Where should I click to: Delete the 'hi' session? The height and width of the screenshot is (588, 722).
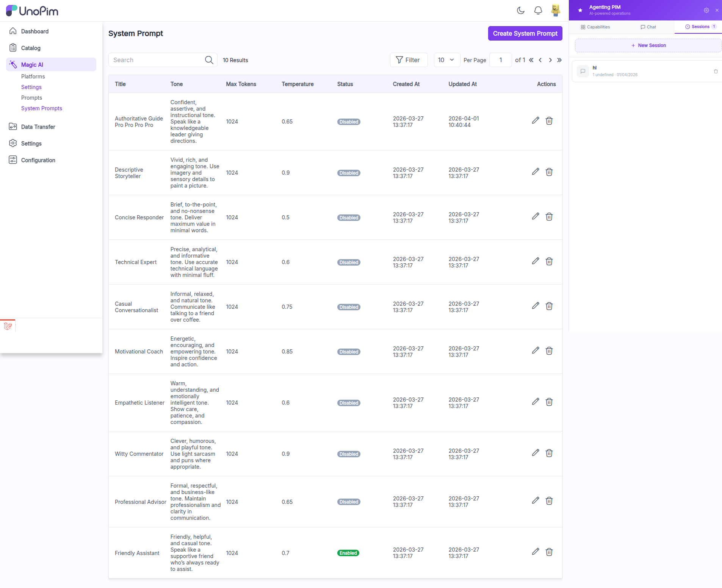pyautogui.click(x=716, y=71)
